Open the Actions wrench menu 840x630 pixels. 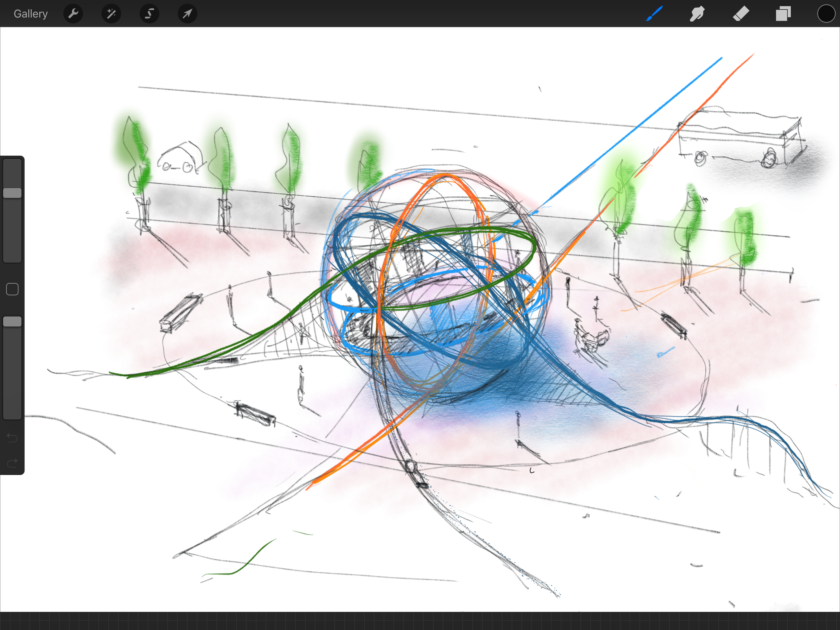click(73, 14)
